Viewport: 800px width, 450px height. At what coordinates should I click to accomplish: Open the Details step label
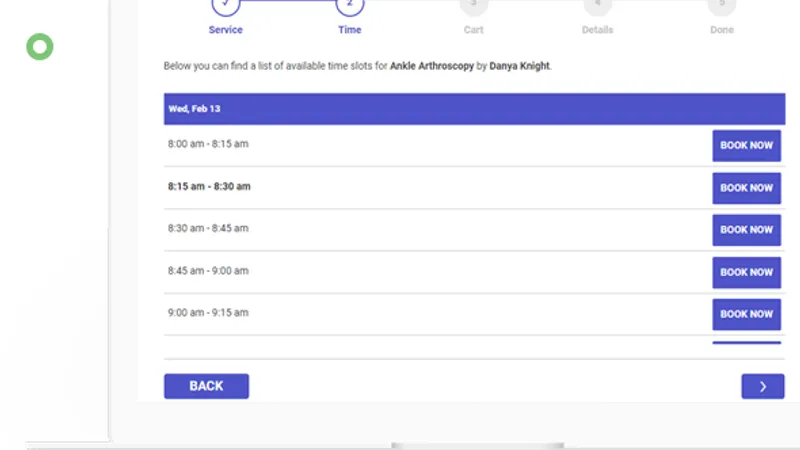pyautogui.click(x=597, y=30)
